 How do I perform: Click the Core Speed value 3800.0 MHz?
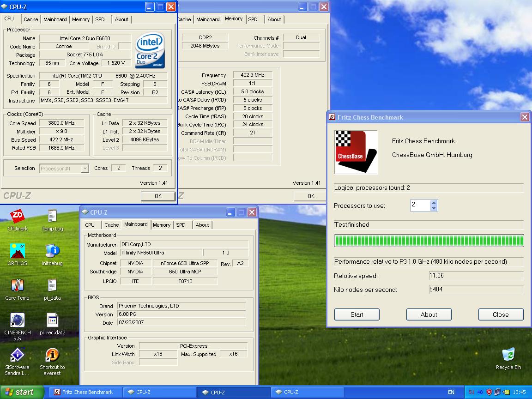(61, 123)
